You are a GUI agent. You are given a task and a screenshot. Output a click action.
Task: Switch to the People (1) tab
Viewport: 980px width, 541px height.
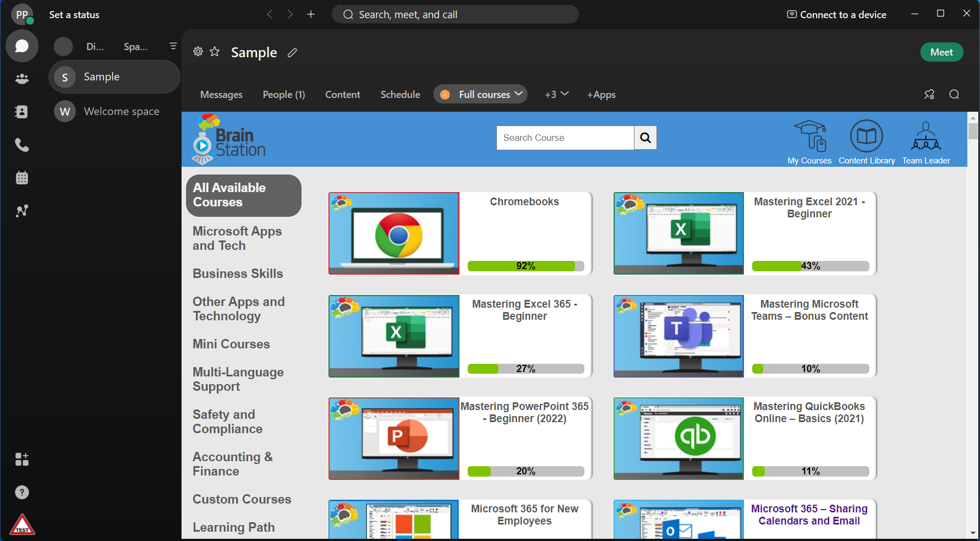tap(283, 95)
